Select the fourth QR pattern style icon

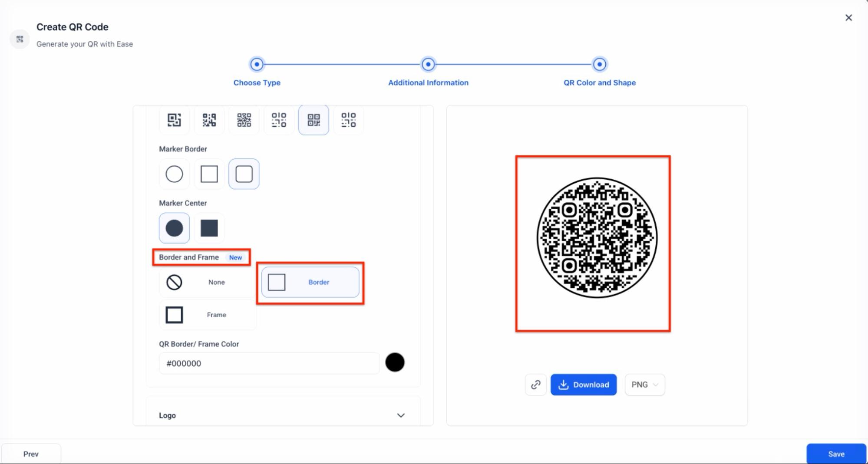click(x=279, y=120)
